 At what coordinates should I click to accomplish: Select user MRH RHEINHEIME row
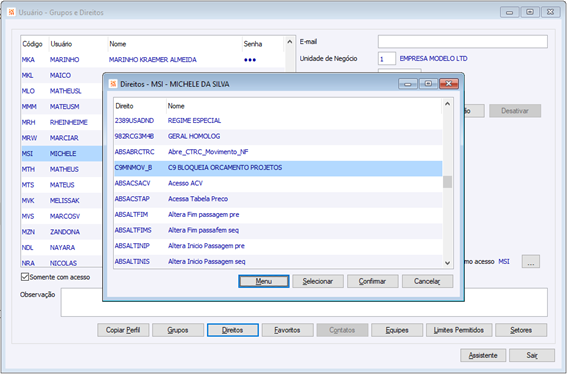(x=62, y=122)
